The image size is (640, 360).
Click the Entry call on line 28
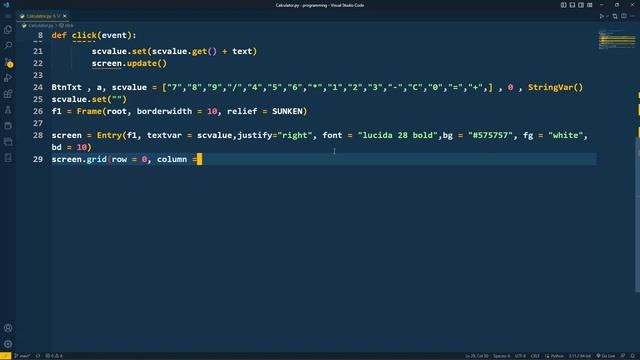[x=109, y=136]
